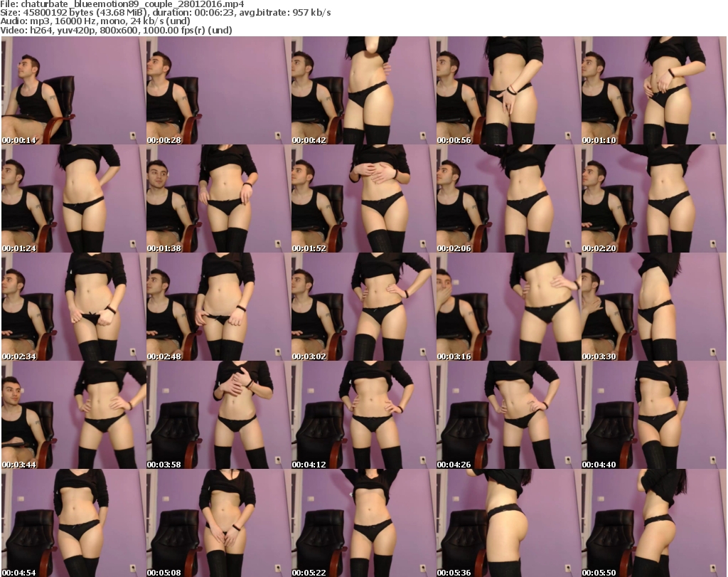Click the thumbnail stamped 00:01:24
The height and width of the screenshot is (577, 728).
tap(73, 198)
